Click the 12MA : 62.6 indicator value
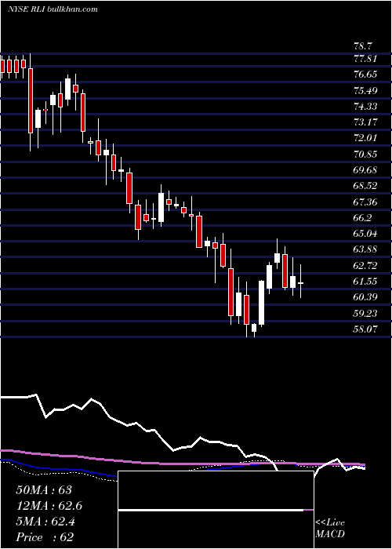Image resolution: width=392 pixels, height=549 pixels. click(49, 506)
